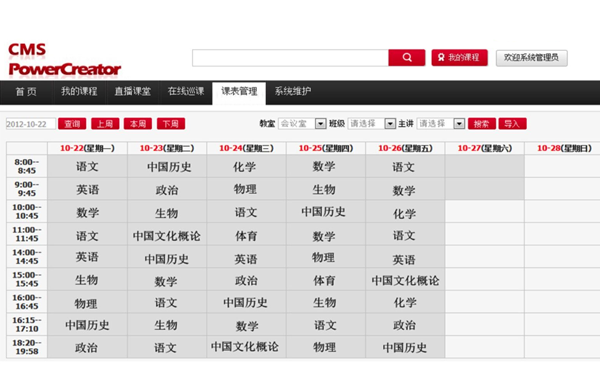Screen dimensions: 600x369
Task: Go to previous week with 上周
Action: pyautogui.click(x=105, y=124)
